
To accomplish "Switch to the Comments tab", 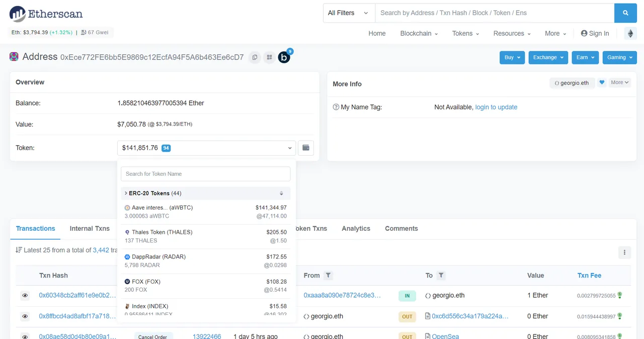I will click(x=401, y=228).
